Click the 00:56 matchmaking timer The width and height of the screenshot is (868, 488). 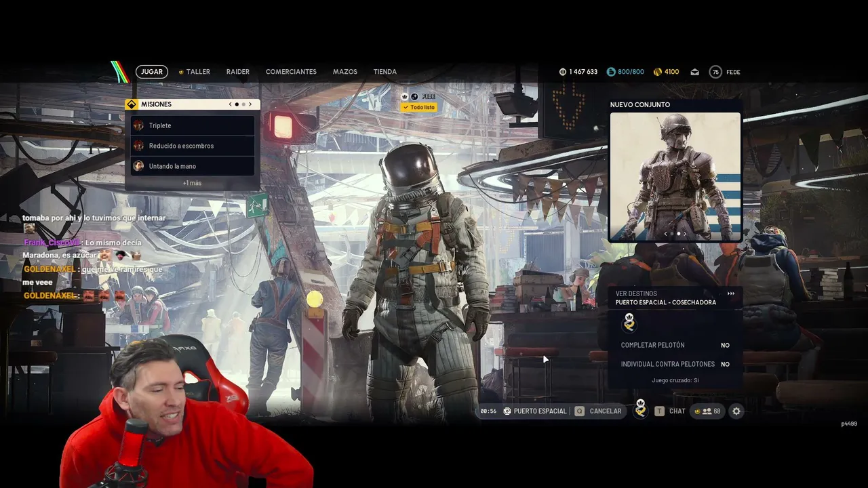click(x=488, y=411)
